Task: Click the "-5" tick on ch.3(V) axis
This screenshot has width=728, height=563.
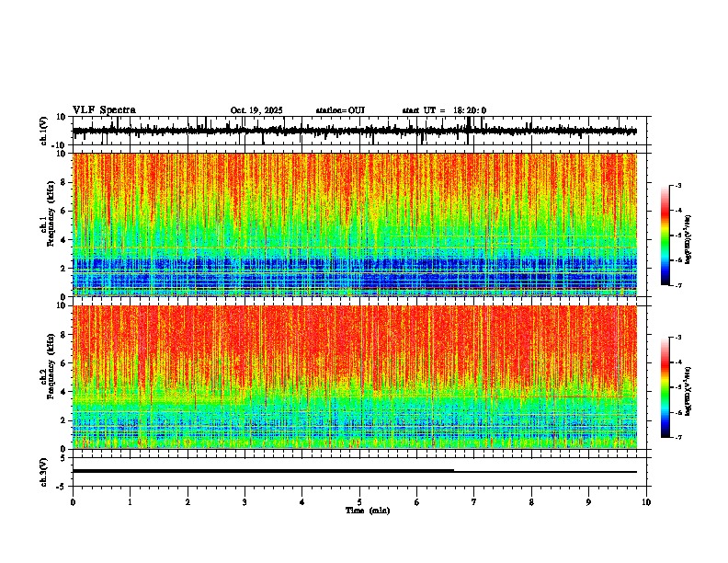Action: (63, 487)
